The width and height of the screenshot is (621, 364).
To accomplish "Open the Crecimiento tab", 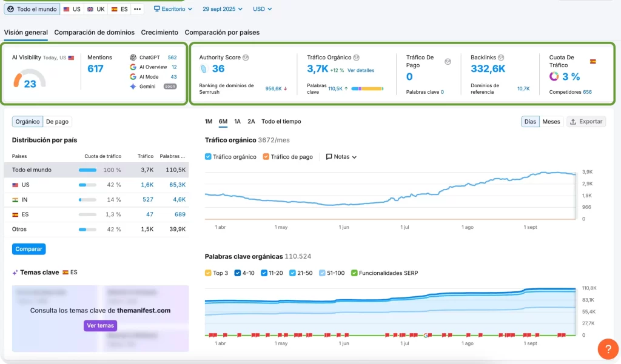I will tap(159, 33).
